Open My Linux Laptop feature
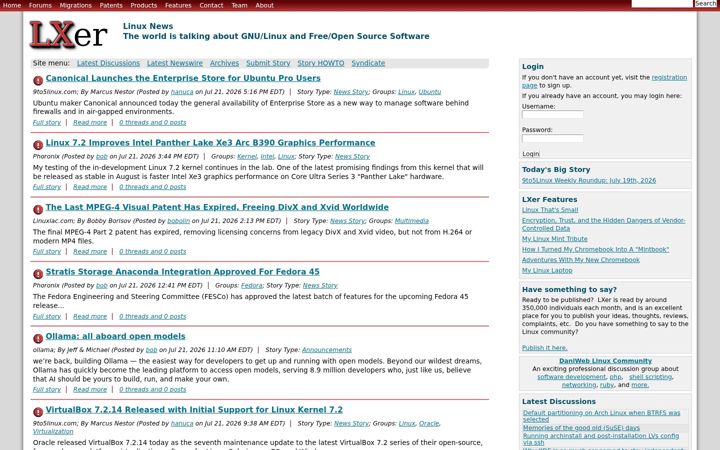720x450 pixels. 547,270
